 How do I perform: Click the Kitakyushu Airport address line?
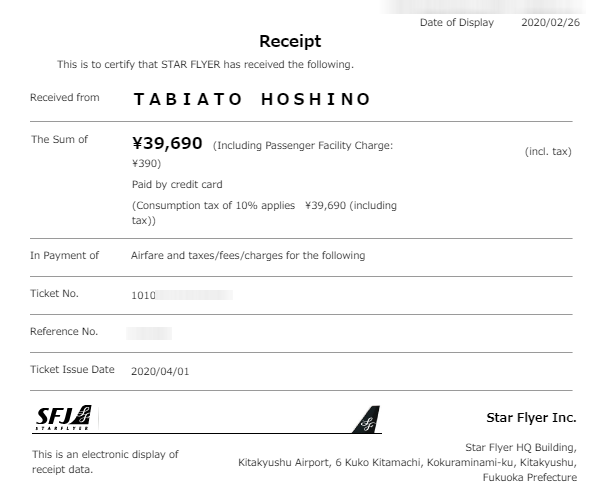point(406,462)
